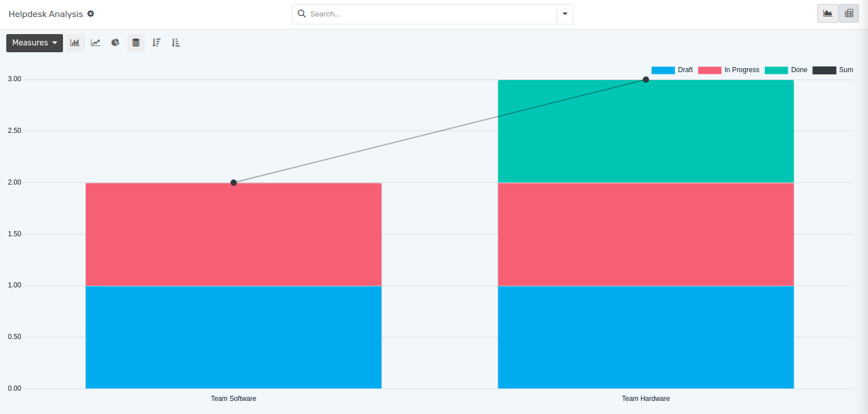
Task: Switch to line chart mode
Action: coord(95,43)
